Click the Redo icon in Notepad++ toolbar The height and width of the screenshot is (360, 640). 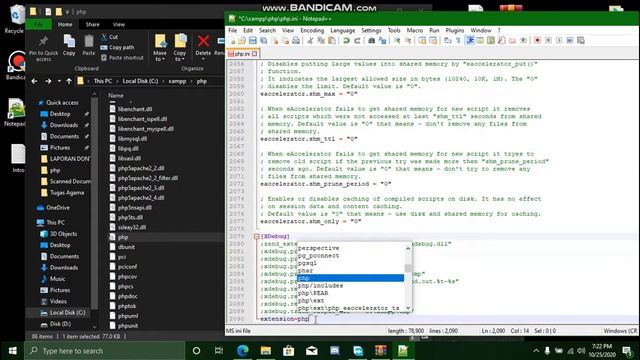tap(357, 40)
